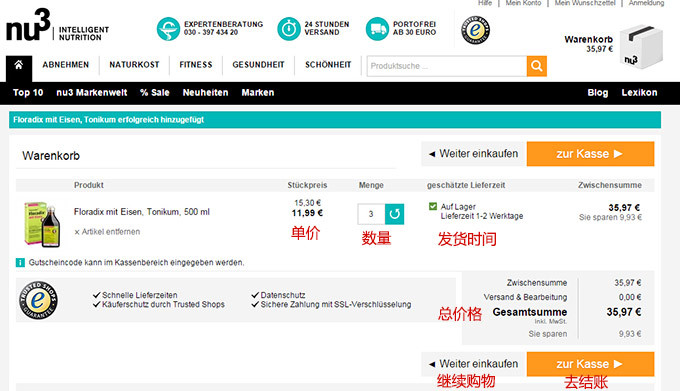Open nu3 Markenwelt
The width and height of the screenshot is (680, 391).
(92, 92)
